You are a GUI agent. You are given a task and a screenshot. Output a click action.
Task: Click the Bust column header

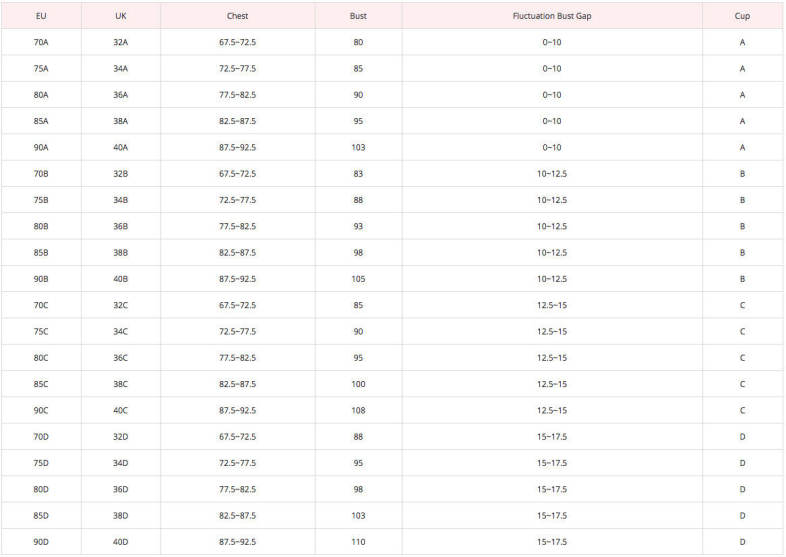tap(358, 16)
